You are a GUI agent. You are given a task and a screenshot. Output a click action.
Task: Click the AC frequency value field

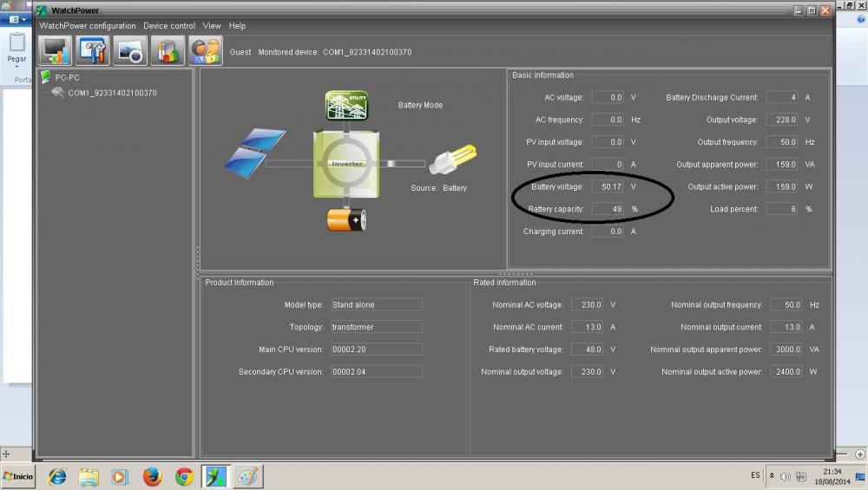pos(608,120)
